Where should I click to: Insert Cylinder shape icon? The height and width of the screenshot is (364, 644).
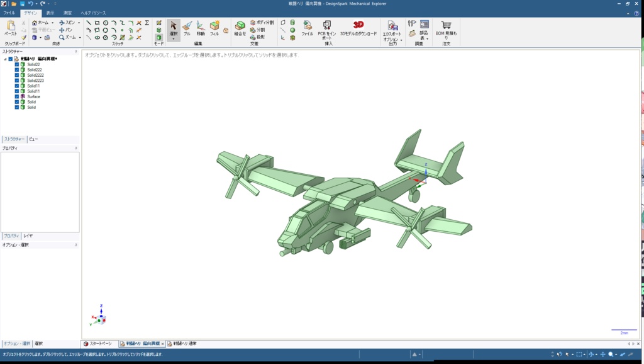click(x=292, y=23)
